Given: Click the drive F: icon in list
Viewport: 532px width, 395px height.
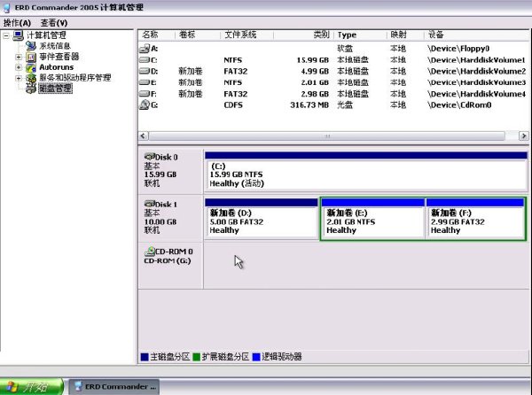Looking at the screenshot, I should pyautogui.click(x=145, y=94).
